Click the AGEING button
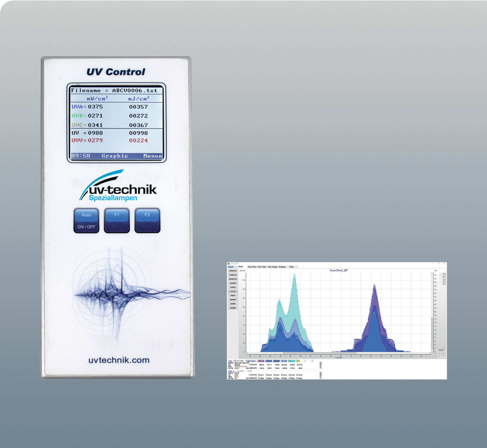The image size is (487, 448). point(233,308)
